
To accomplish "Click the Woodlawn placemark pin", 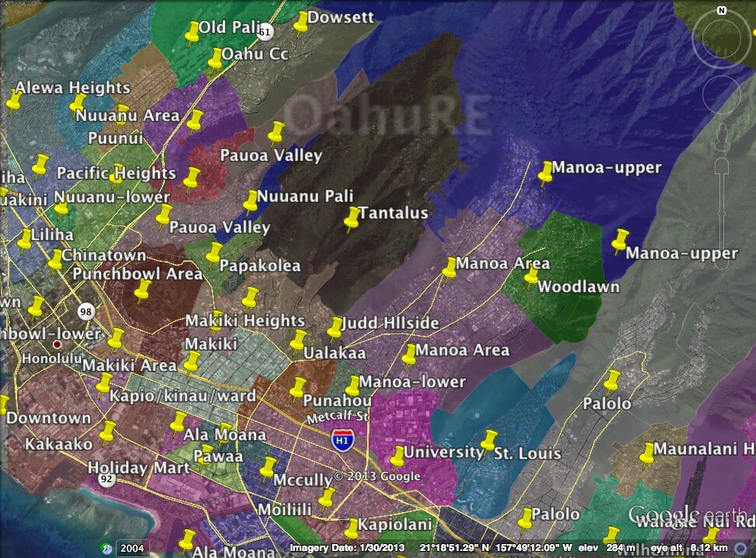I will click(x=532, y=277).
